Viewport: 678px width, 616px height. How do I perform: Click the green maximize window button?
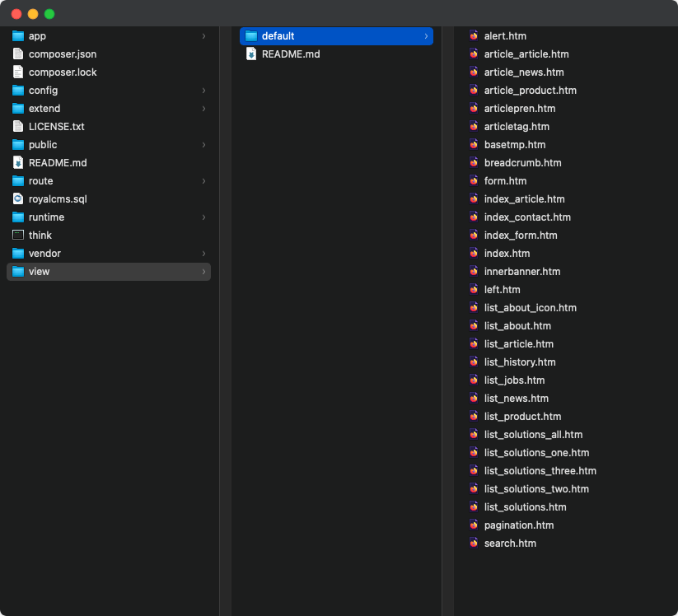pos(49,14)
